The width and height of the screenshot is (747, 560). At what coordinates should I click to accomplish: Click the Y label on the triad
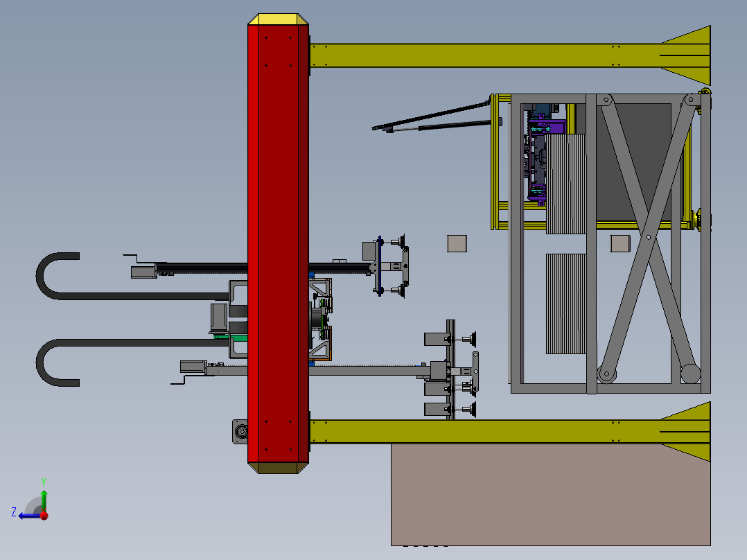pos(44,482)
